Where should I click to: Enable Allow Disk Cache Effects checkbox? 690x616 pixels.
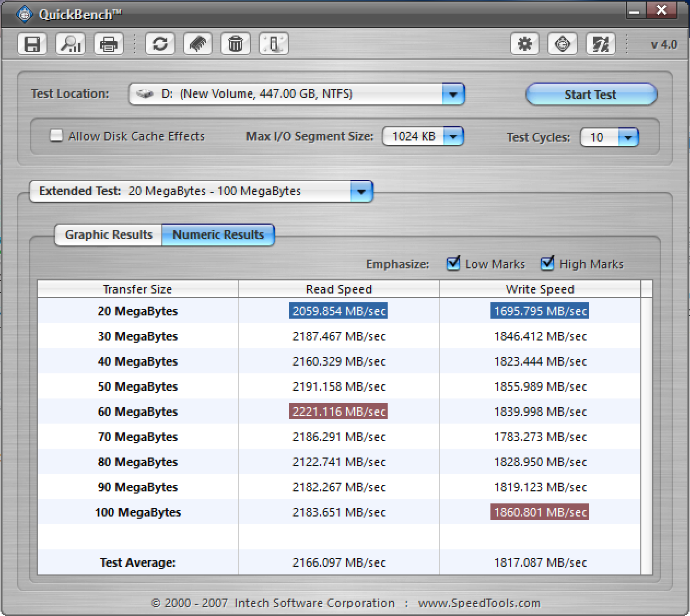(x=56, y=136)
